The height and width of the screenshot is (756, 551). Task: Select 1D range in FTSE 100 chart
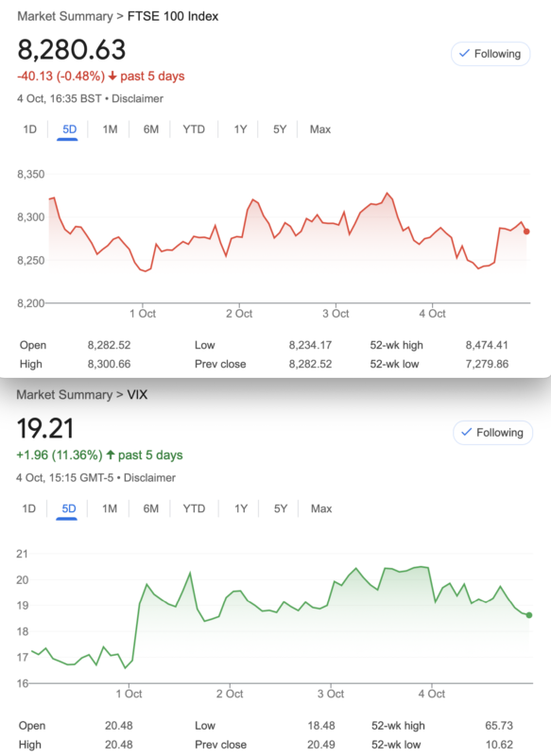(30, 129)
